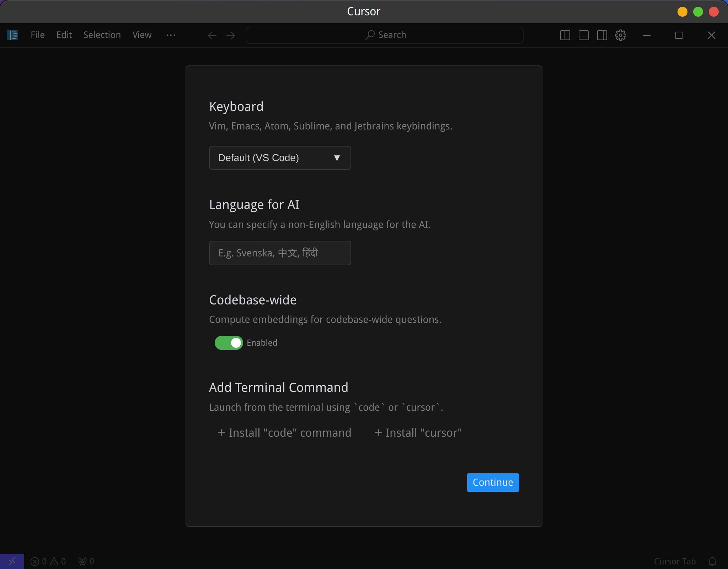Open the Selection menu
Image resolution: width=728 pixels, height=569 pixels.
102,35
